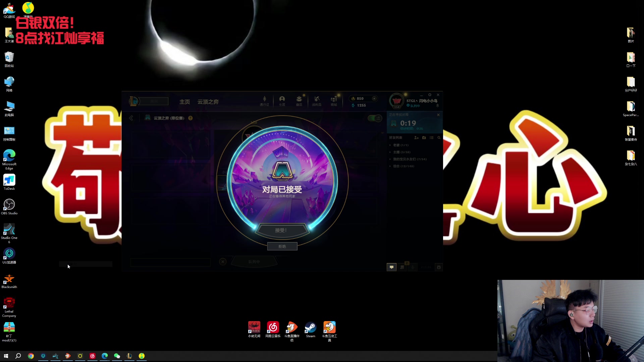644x362 pixels.
Task: Open the 分尸仔仔 folder on the desktop
Action: click(x=631, y=84)
